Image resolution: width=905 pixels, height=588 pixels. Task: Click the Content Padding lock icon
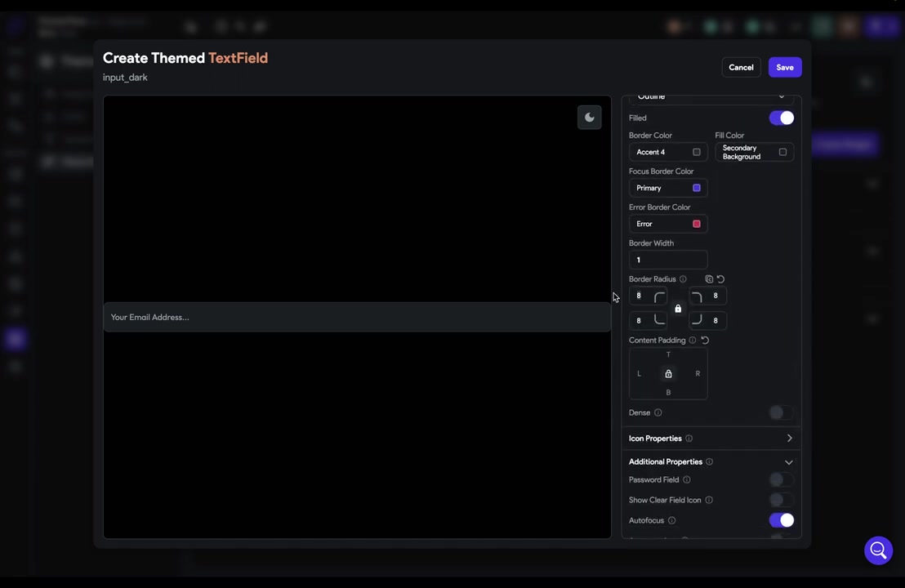click(668, 374)
